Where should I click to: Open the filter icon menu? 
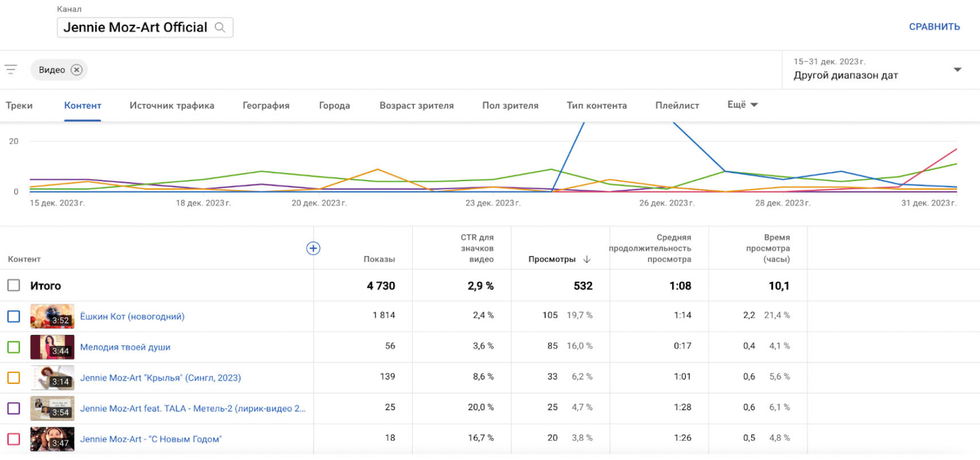[11, 70]
